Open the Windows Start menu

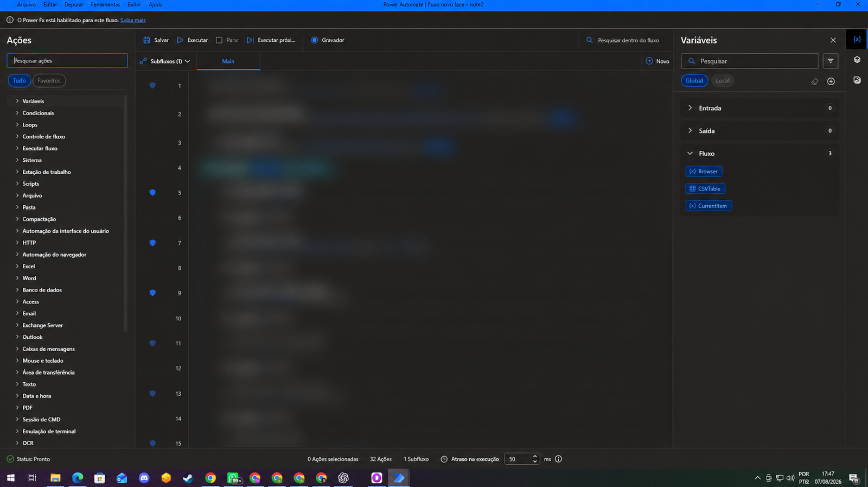[x=10, y=478]
